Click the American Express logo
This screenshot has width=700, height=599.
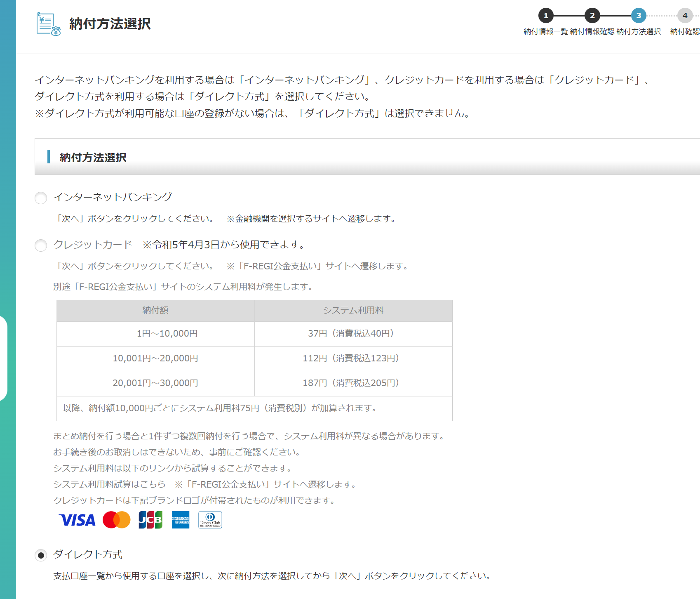(181, 520)
